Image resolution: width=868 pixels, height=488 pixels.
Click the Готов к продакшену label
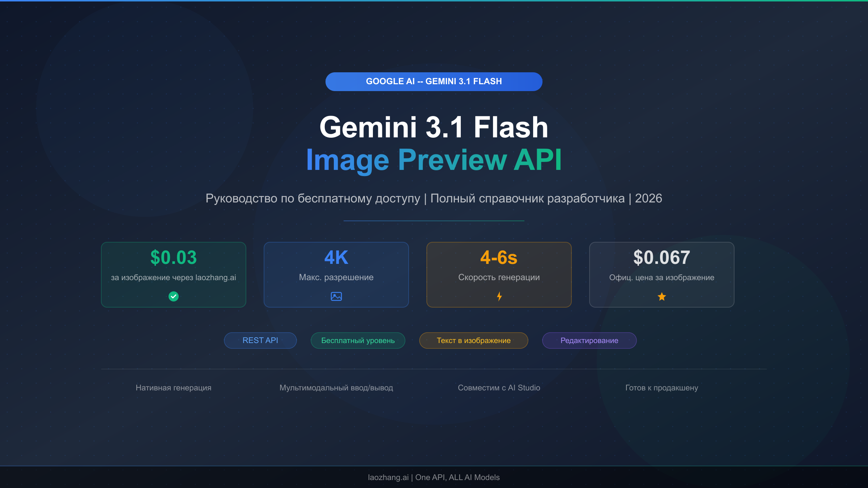click(661, 388)
